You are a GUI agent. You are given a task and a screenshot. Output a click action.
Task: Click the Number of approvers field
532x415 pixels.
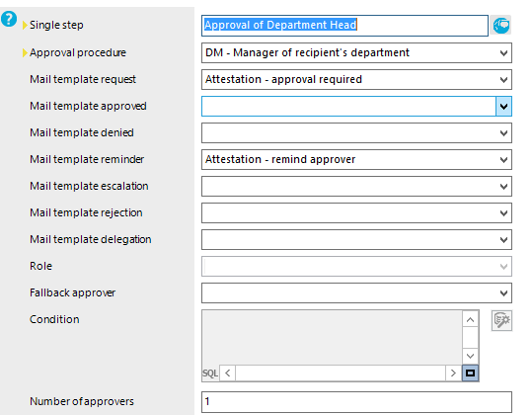(356, 402)
